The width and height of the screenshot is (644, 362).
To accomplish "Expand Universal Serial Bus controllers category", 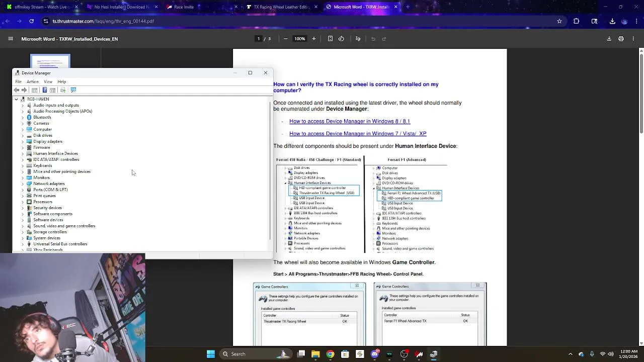I will (x=23, y=244).
